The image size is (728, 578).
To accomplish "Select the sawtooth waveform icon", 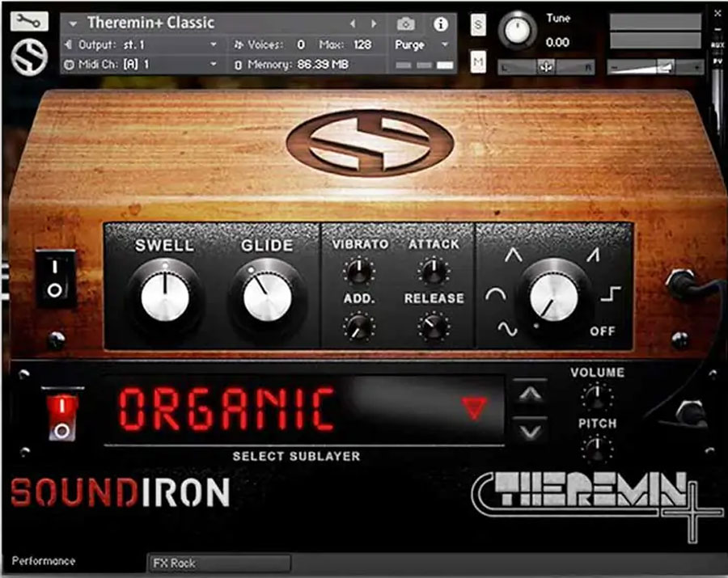I will (594, 254).
